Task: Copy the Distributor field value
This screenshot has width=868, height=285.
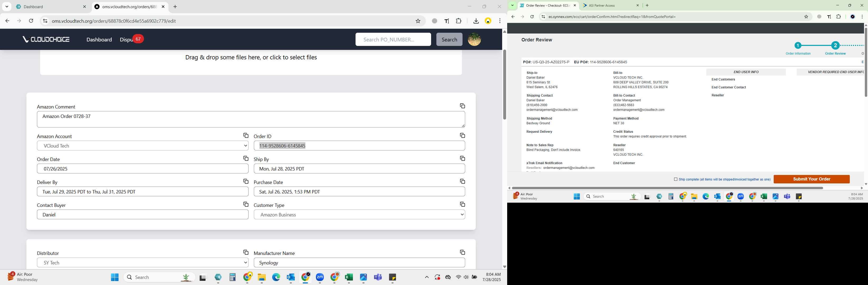Action: tap(246, 252)
